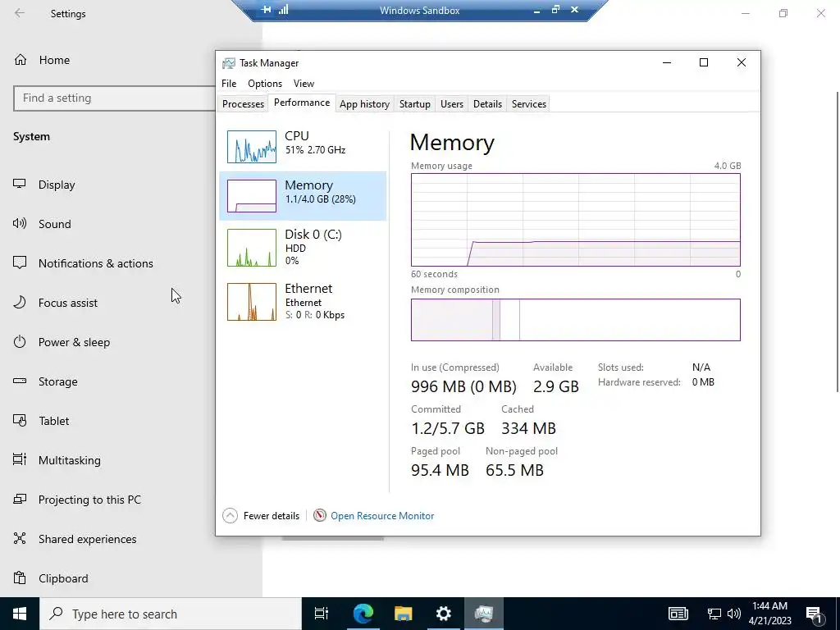Open Storage settings icon
Image resolution: width=840 pixels, height=630 pixels.
[x=20, y=381]
